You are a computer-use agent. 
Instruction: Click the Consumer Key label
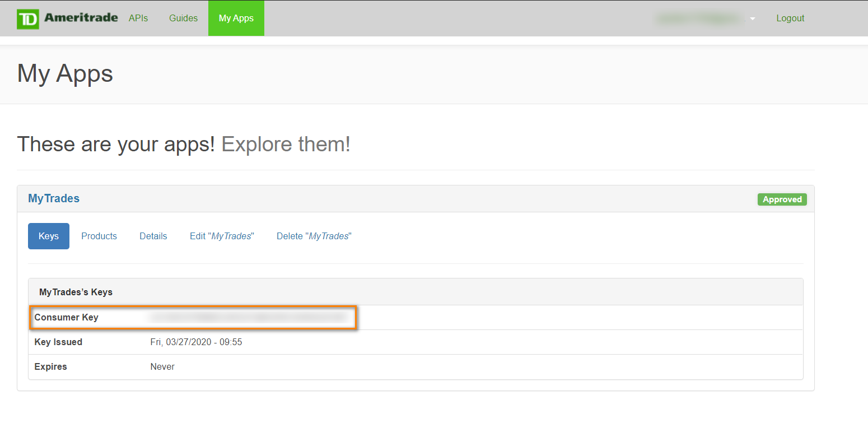click(66, 317)
